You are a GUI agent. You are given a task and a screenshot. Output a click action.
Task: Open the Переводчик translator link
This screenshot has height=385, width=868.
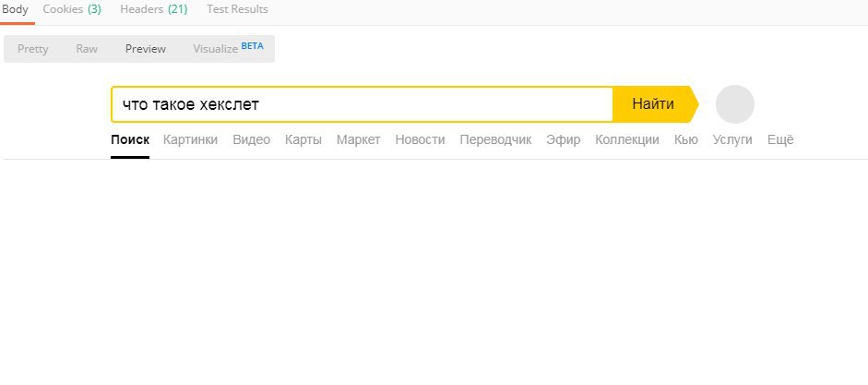496,140
